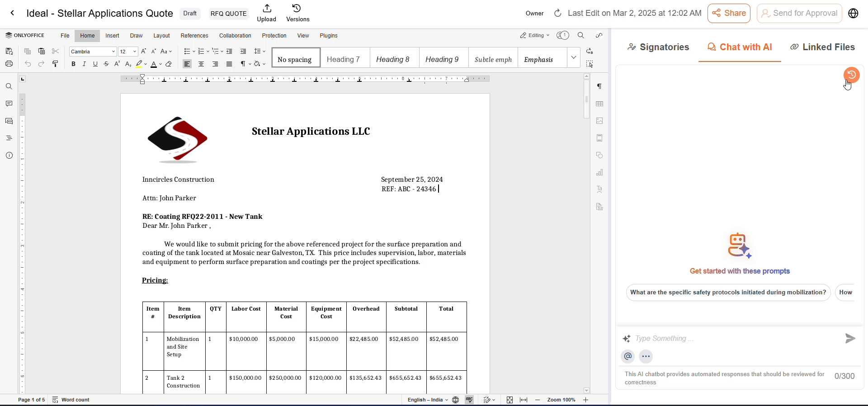Viewport: 868px width, 406px height.
Task: Click the Share button
Action: (x=729, y=14)
